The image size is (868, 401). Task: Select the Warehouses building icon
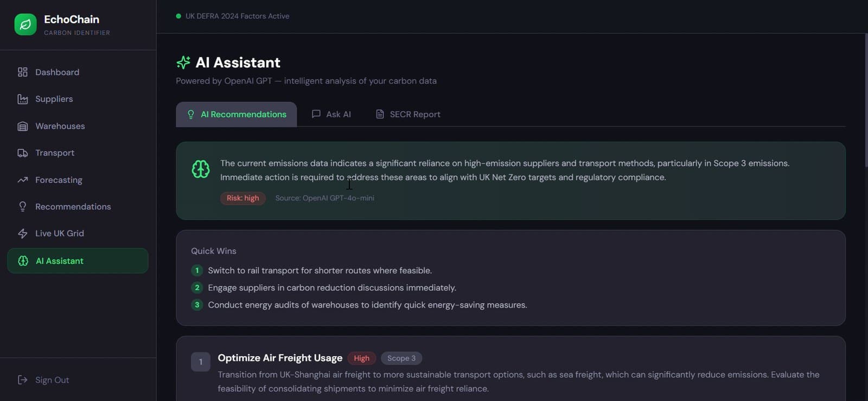click(x=22, y=126)
